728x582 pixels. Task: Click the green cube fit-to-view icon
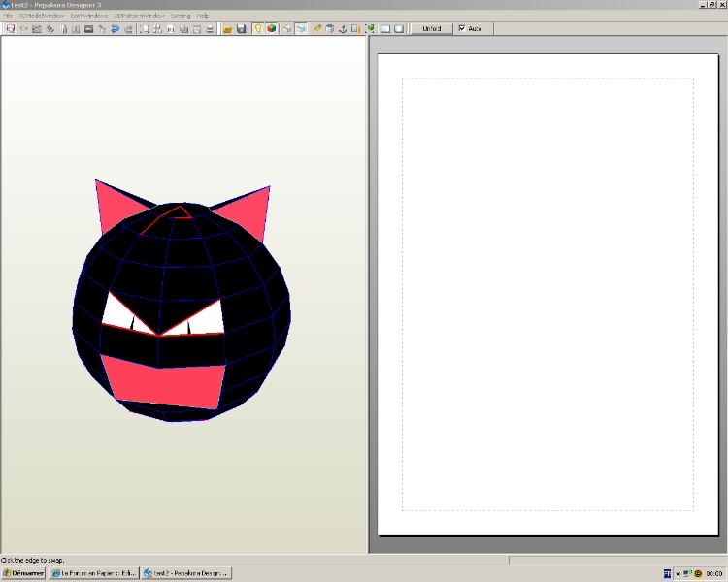[x=370, y=29]
